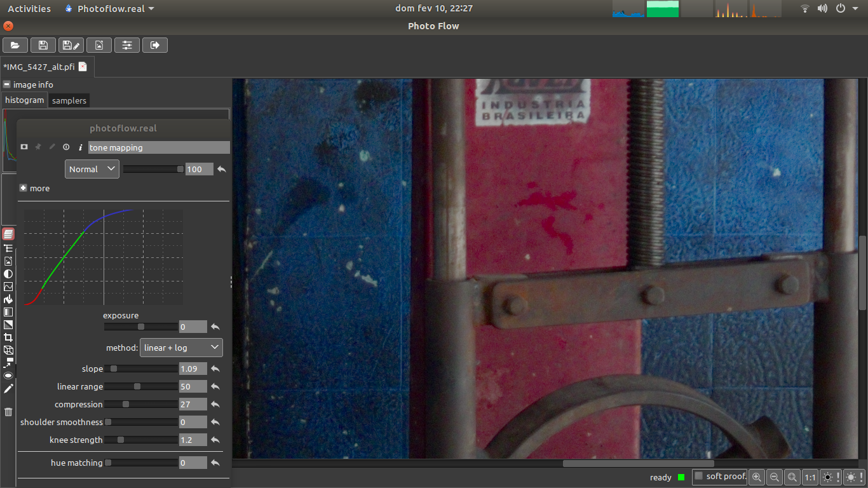Expand the more options section

pyautogui.click(x=24, y=188)
